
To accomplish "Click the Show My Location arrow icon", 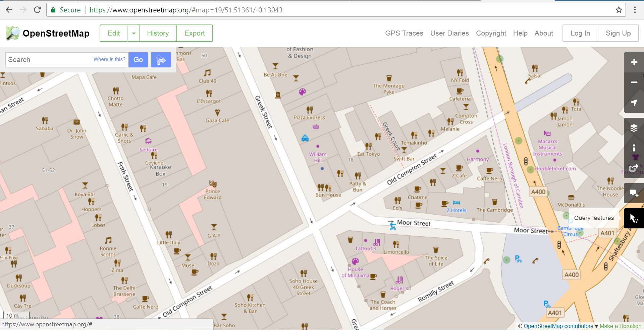I will (x=634, y=103).
